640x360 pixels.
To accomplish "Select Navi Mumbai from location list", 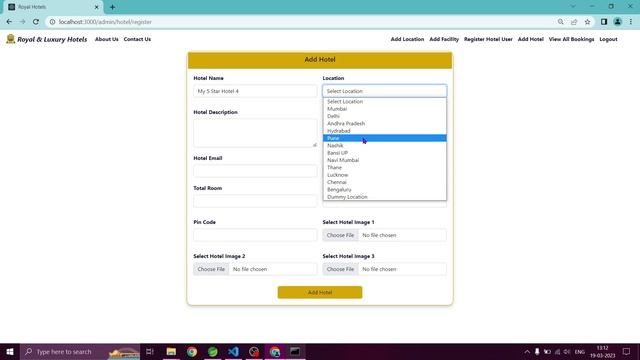I will (384, 160).
